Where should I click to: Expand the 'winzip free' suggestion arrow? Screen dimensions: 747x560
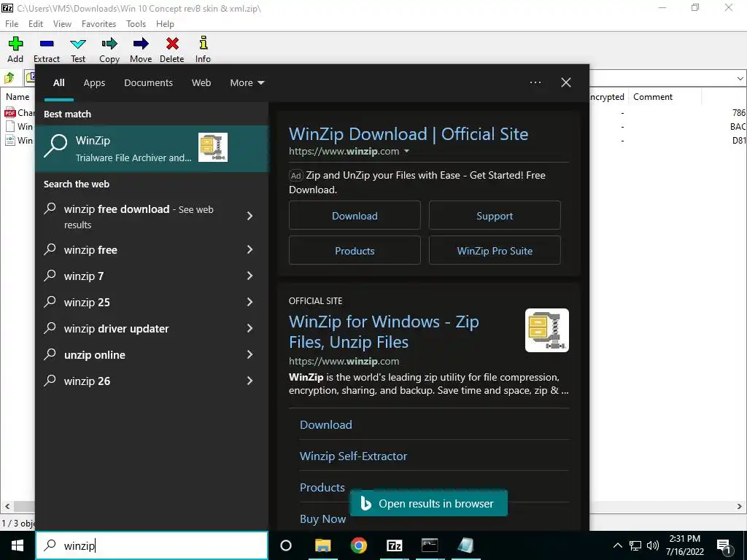[249, 249]
